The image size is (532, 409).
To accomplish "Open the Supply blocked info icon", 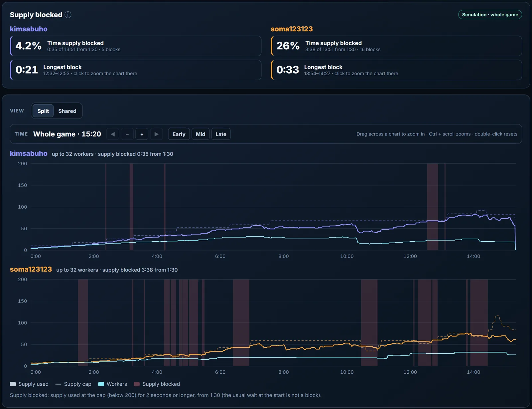I will [x=68, y=15].
